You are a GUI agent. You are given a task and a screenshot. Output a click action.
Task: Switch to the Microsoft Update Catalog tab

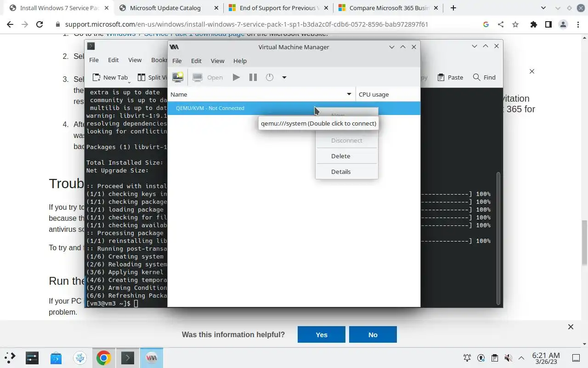pos(166,8)
